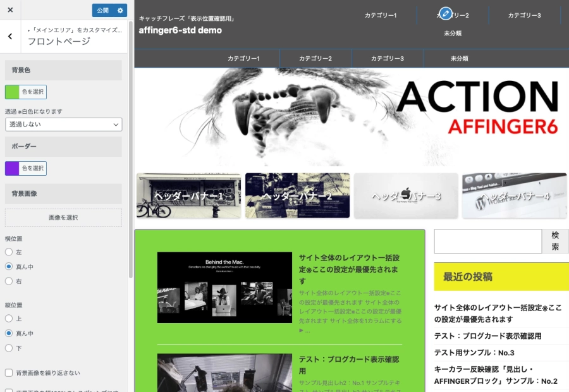Go back with the left chevron arrow
The width and height of the screenshot is (569, 392).
10,36
